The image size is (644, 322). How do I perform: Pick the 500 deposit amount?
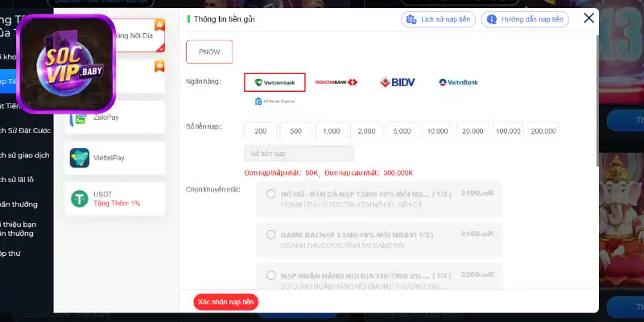pyautogui.click(x=295, y=131)
